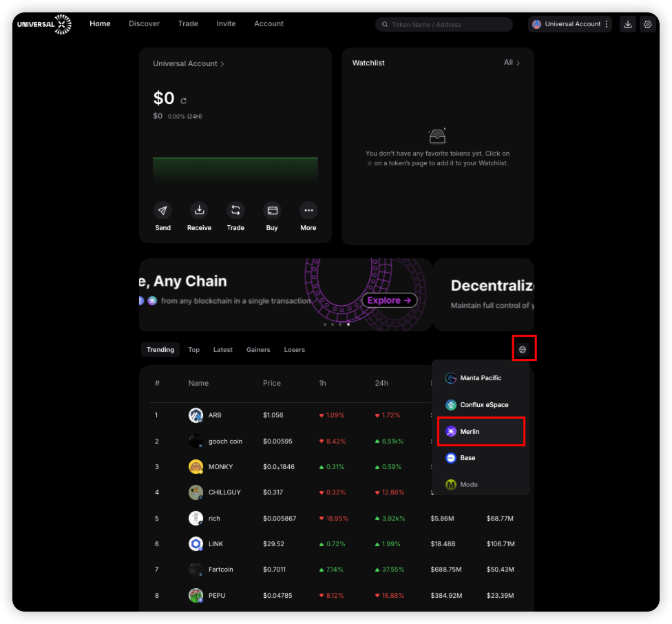Sort by Name column header
This screenshot has height=624, width=672.
tap(198, 383)
